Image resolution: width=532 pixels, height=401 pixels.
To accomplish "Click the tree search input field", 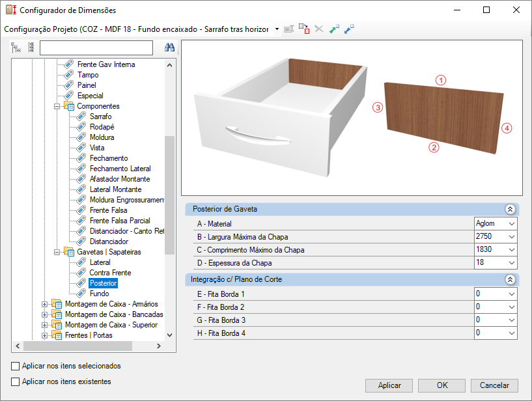I will (96, 48).
